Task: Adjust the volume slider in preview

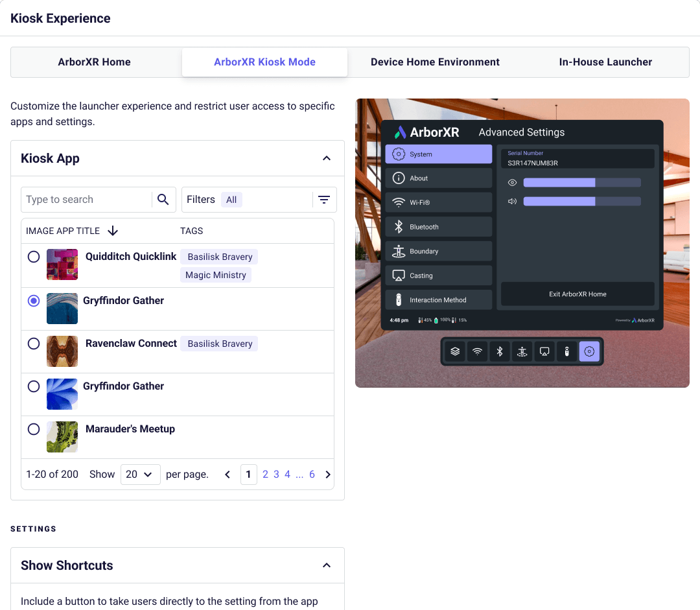Action: coord(582,202)
